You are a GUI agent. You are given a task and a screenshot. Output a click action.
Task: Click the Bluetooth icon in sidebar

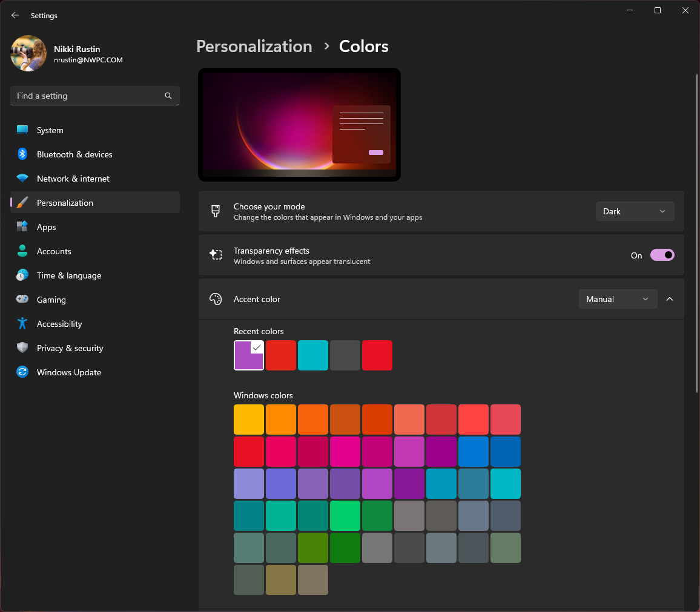tap(22, 154)
